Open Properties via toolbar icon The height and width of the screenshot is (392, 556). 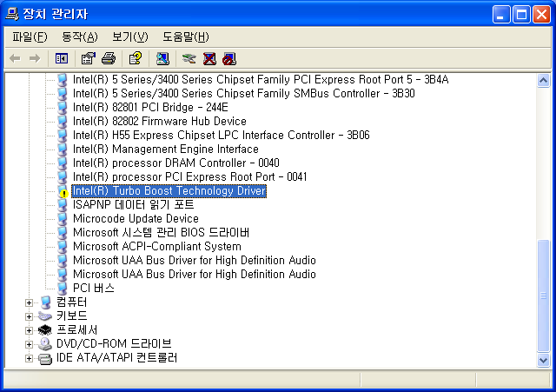[x=89, y=58]
